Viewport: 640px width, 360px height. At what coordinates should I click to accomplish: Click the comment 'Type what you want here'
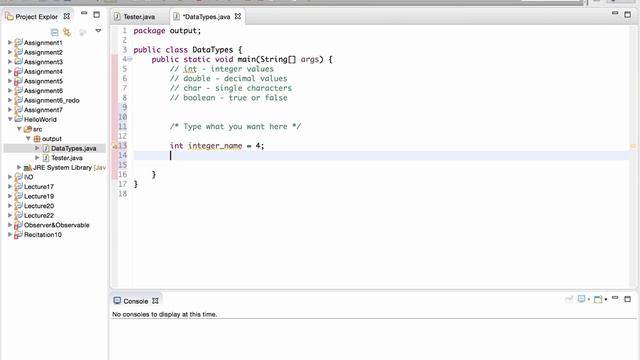coord(235,127)
